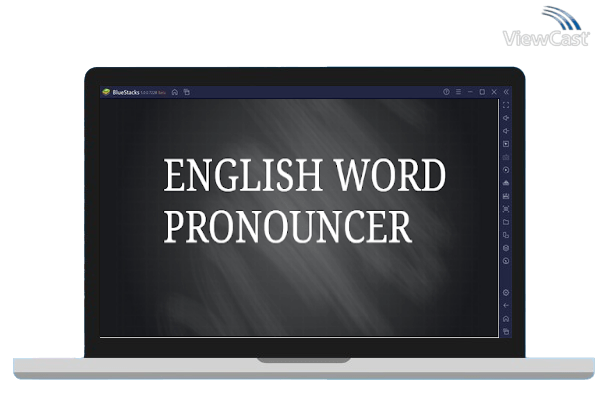The width and height of the screenshot is (602, 414).
Task: Open the multi-window recent apps icon in title bar
Action: [187, 92]
